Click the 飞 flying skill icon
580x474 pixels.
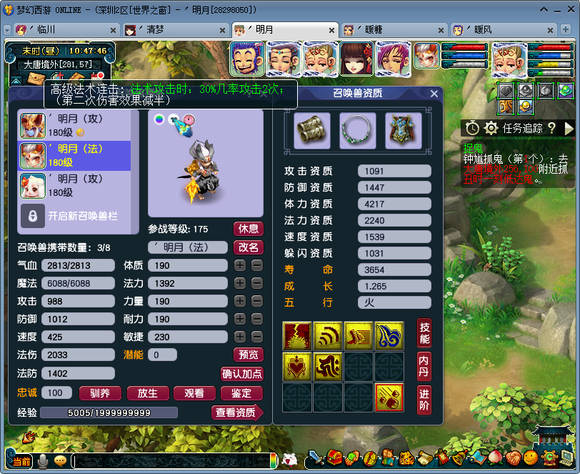327,367
